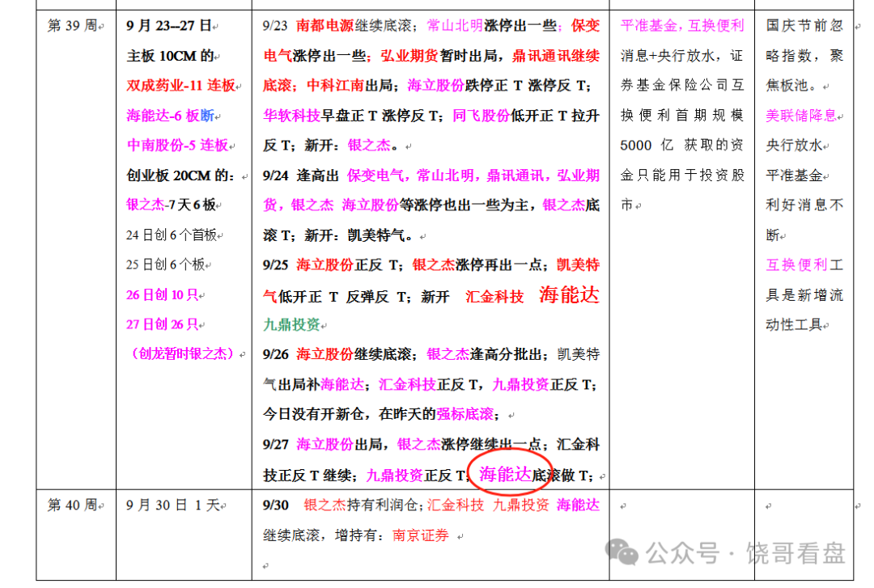The height and width of the screenshot is (588, 874).
Task: Select the red stock name "南京证券"
Action: [421, 535]
